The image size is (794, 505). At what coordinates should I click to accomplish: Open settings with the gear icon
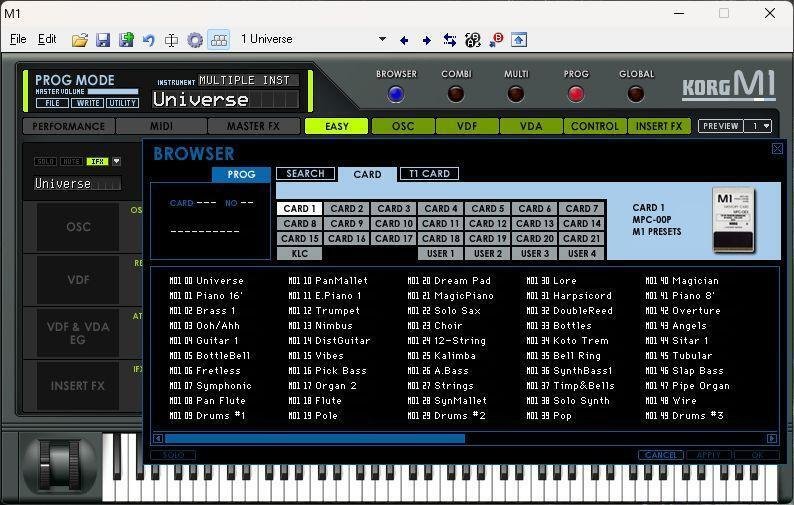point(195,40)
